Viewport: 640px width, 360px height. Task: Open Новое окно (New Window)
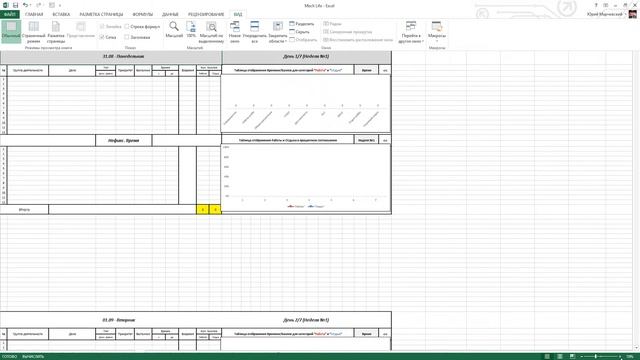(x=235, y=32)
